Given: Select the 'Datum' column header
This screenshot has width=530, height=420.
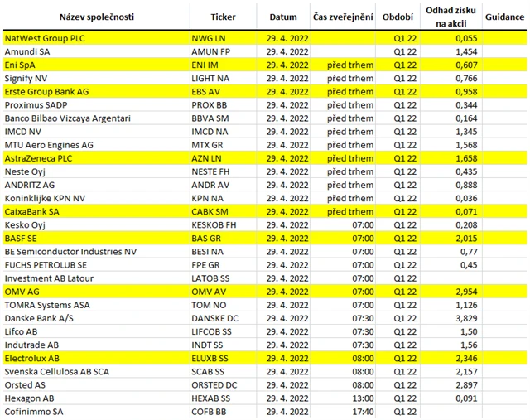Looking at the screenshot, I should tap(284, 17).
